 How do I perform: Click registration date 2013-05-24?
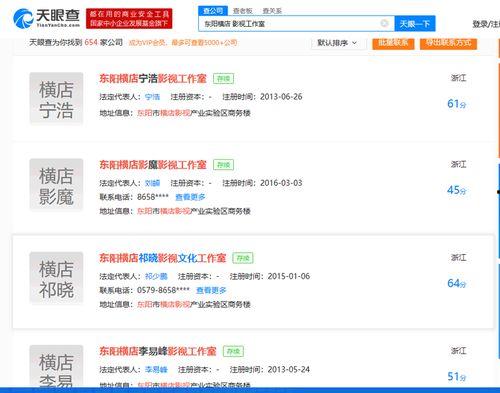click(289, 369)
